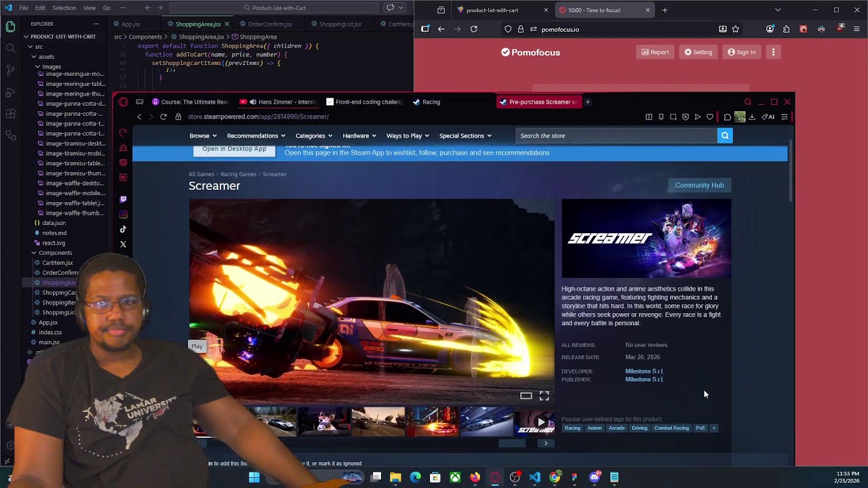Click Pomofocus Sign In button
The width and height of the screenshot is (868, 488).
[x=741, y=52]
